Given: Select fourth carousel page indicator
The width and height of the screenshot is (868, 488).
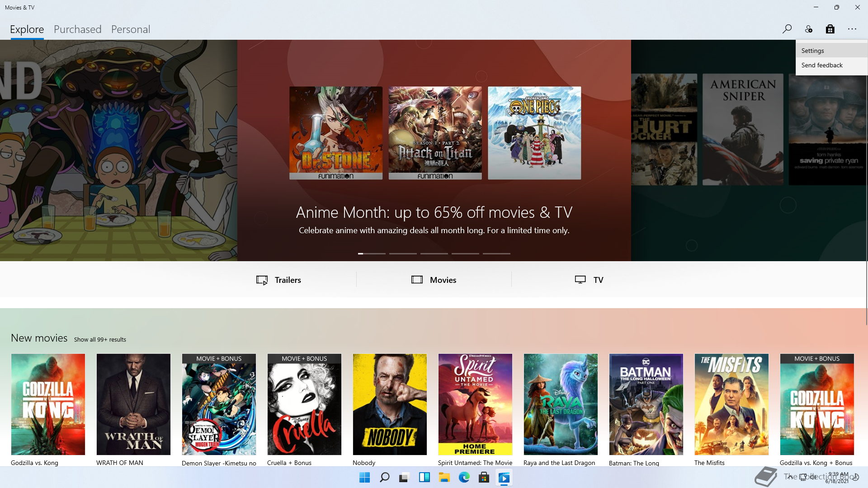Looking at the screenshot, I should (465, 253).
